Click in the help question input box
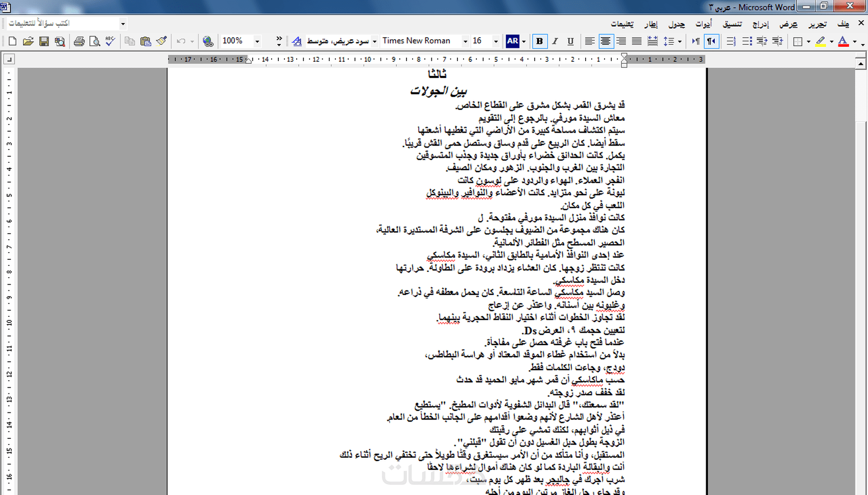 (x=62, y=23)
